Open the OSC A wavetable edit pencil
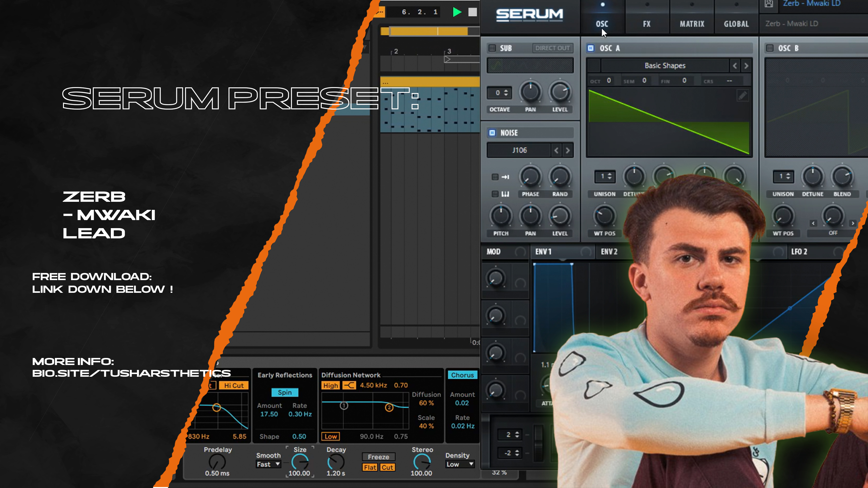Viewport: 868px width, 488px height. [742, 96]
